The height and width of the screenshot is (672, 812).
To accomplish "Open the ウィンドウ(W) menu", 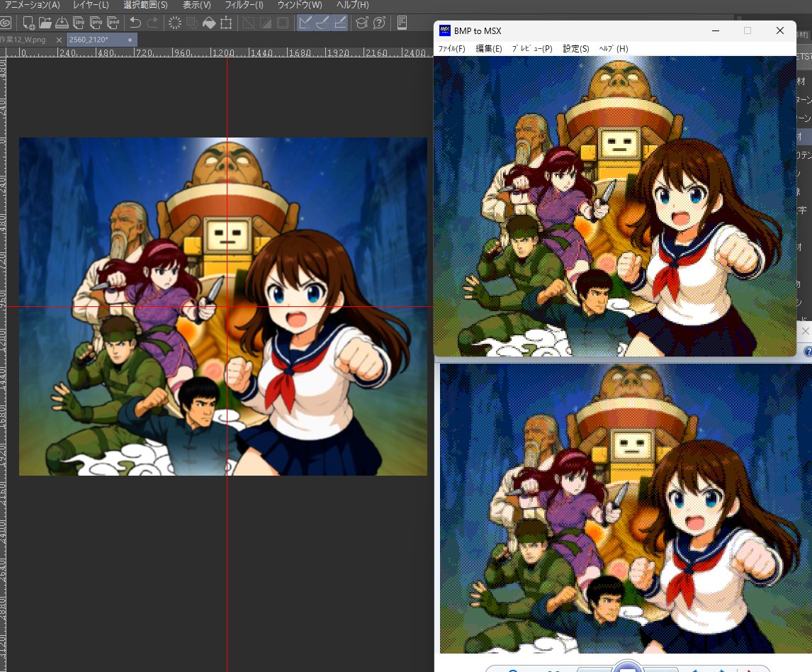I will pyautogui.click(x=300, y=5).
